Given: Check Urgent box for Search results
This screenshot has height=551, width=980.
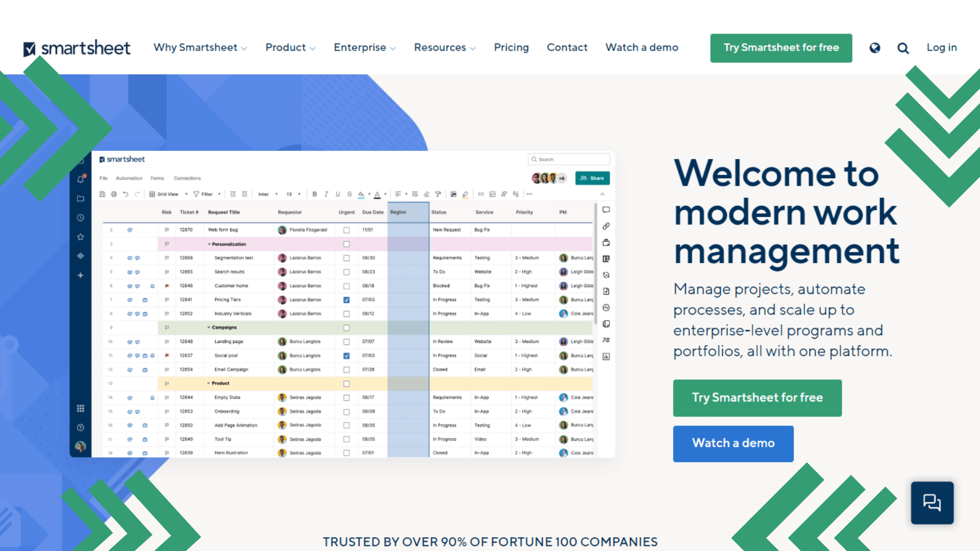Looking at the screenshot, I should point(347,272).
